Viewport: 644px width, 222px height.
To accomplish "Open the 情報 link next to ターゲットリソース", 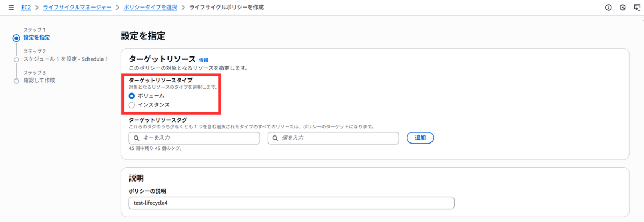I will (203, 60).
